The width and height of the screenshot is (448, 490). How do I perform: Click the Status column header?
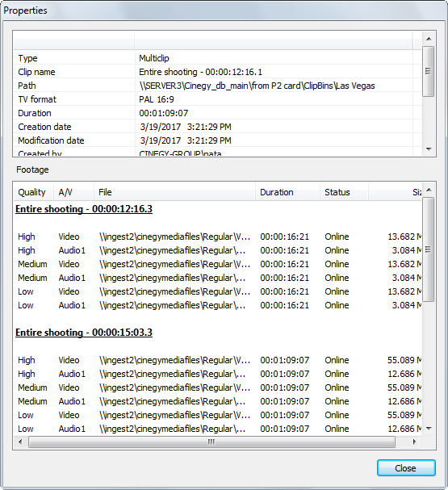[344, 192]
